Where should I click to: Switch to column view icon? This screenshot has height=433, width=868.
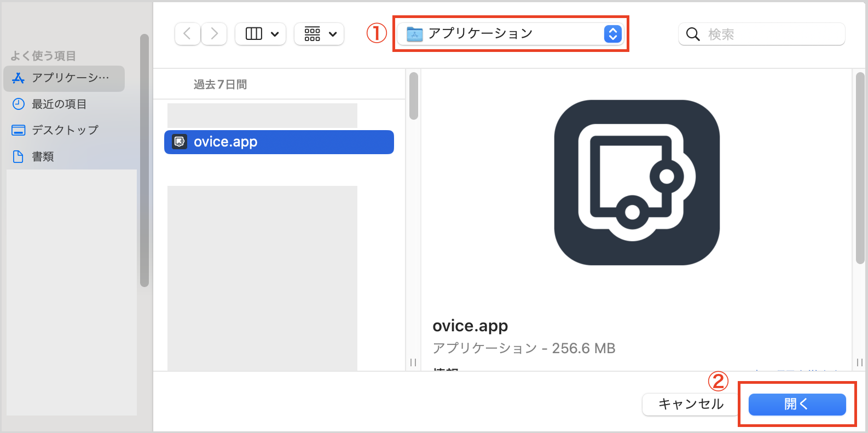[x=254, y=34]
